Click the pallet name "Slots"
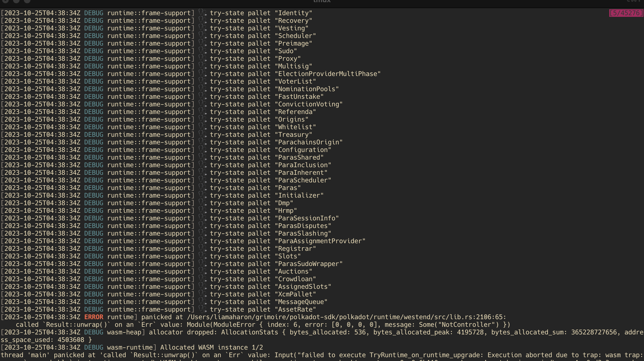The image size is (644, 361). click(288, 256)
